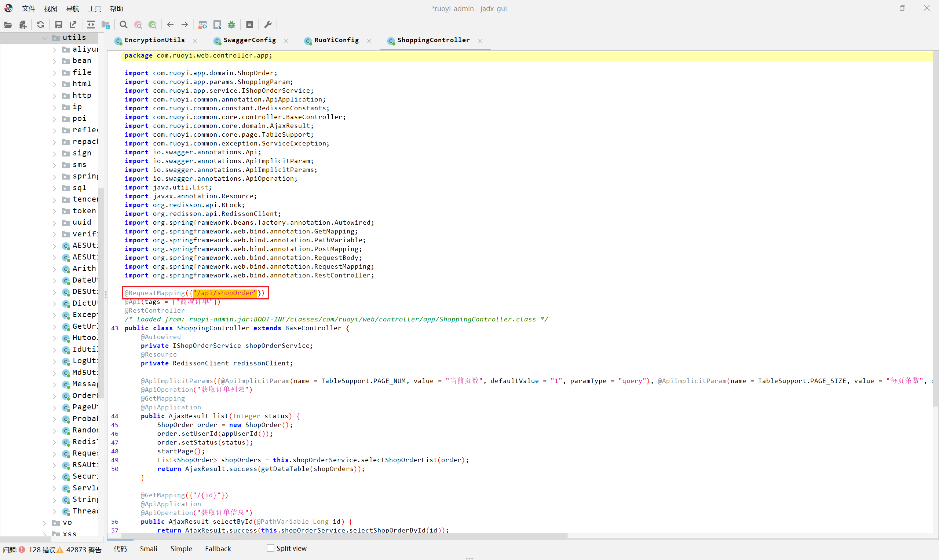Close the SwaggerConfig tab

[286, 41]
